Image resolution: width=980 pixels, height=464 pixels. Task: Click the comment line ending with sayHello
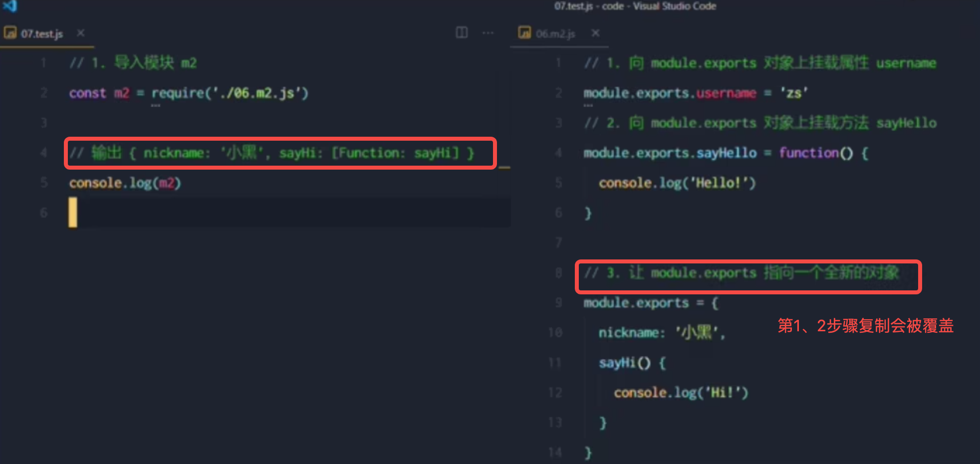(x=760, y=123)
